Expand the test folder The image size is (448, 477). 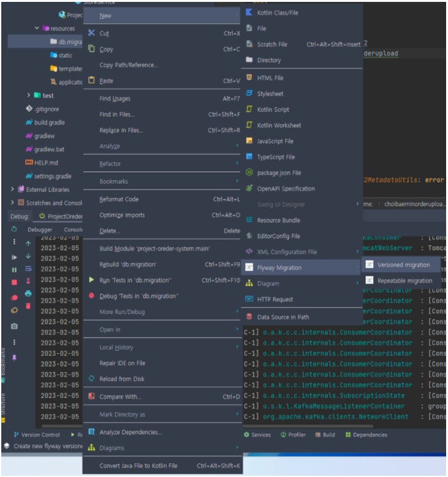tap(29, 95)
